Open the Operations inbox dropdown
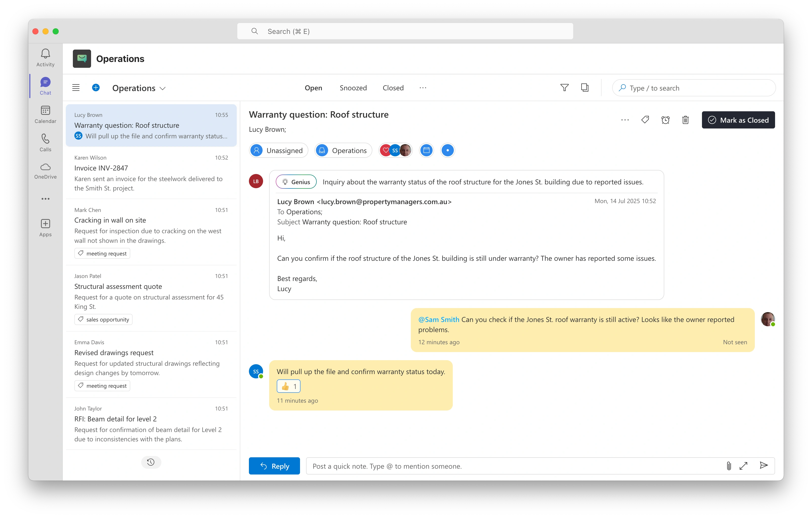 click(x=139, y=88)
